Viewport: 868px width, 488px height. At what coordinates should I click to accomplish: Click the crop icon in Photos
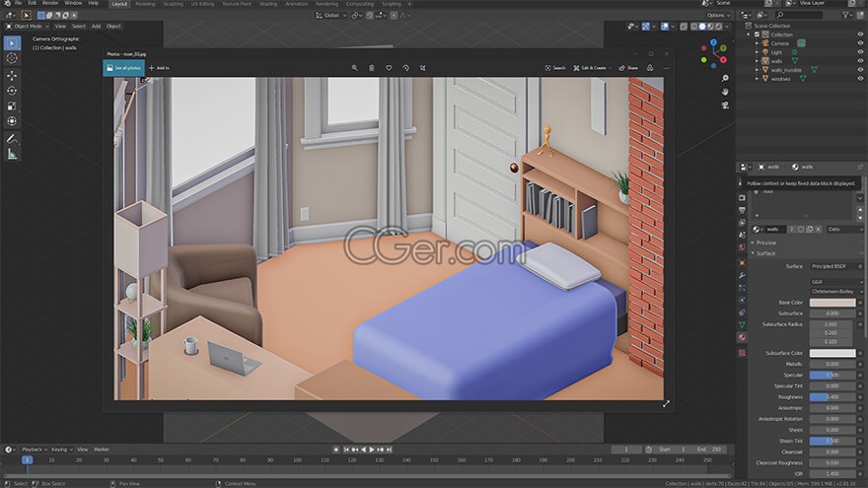coord(423,68)
